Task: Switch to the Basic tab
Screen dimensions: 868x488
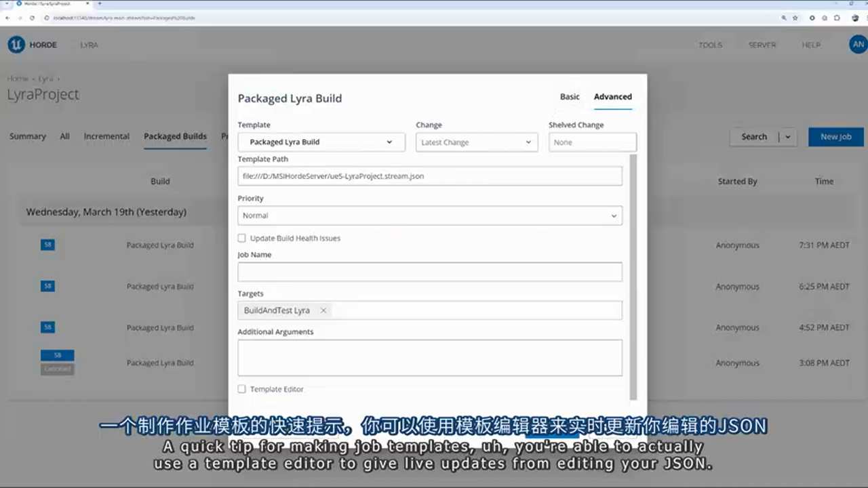Action: 570,97
